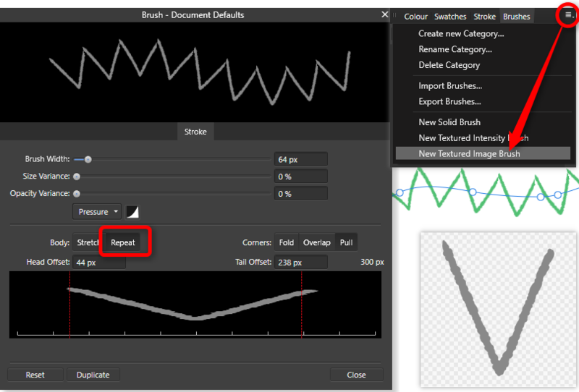Viewport: 579px width, 392px height.
Task: Choose Import Brushes from menu
Action: tap(450, 86)
